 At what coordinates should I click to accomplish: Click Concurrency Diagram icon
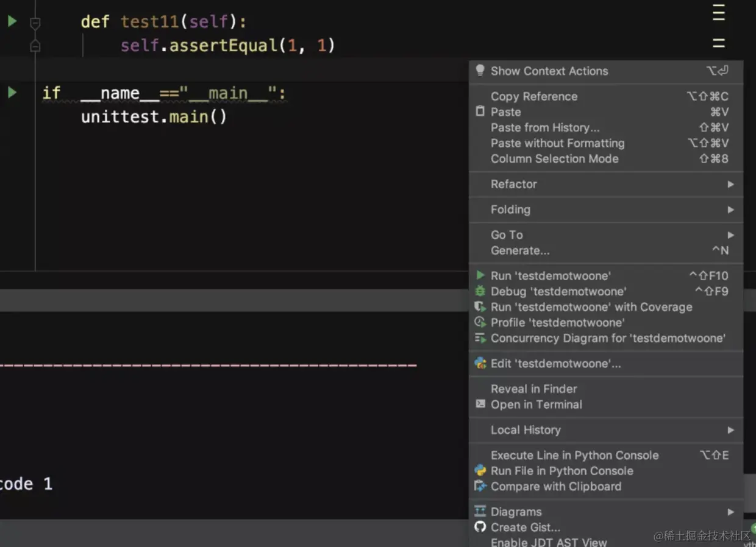tap(480, 338)
